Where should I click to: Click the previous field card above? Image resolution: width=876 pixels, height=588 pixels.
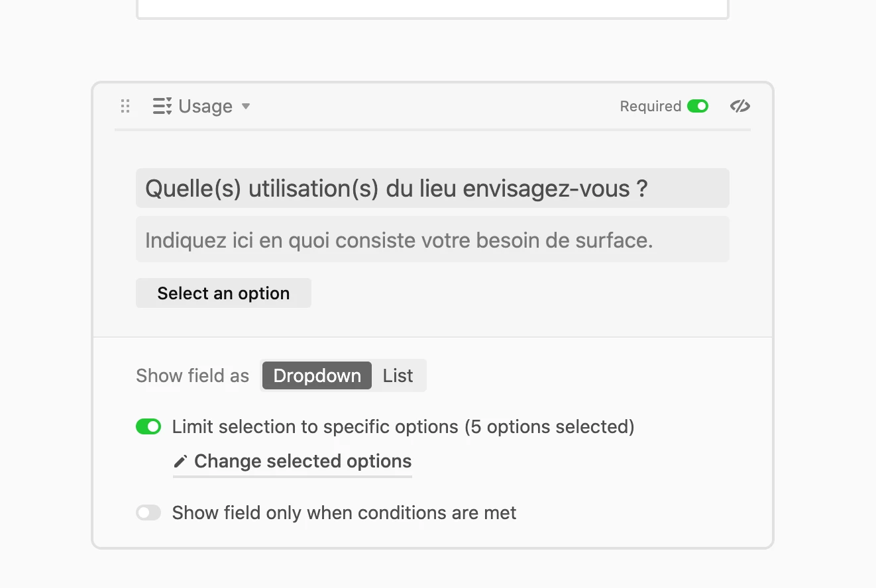[432, 8]
